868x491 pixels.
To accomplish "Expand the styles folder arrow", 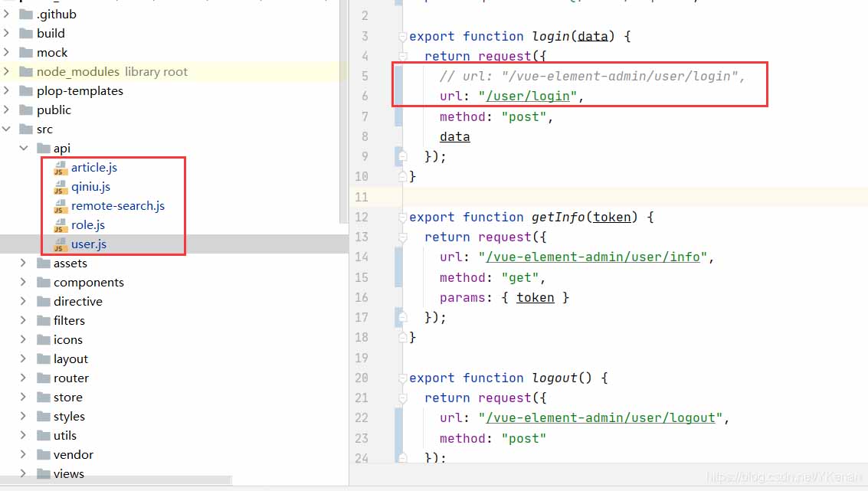I will [x=23, y=416].
